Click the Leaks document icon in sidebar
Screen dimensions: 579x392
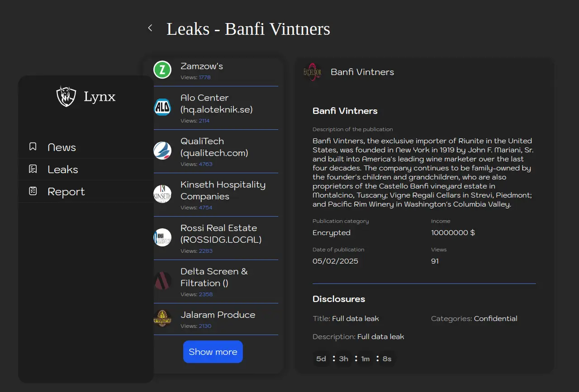coord(33,169)
